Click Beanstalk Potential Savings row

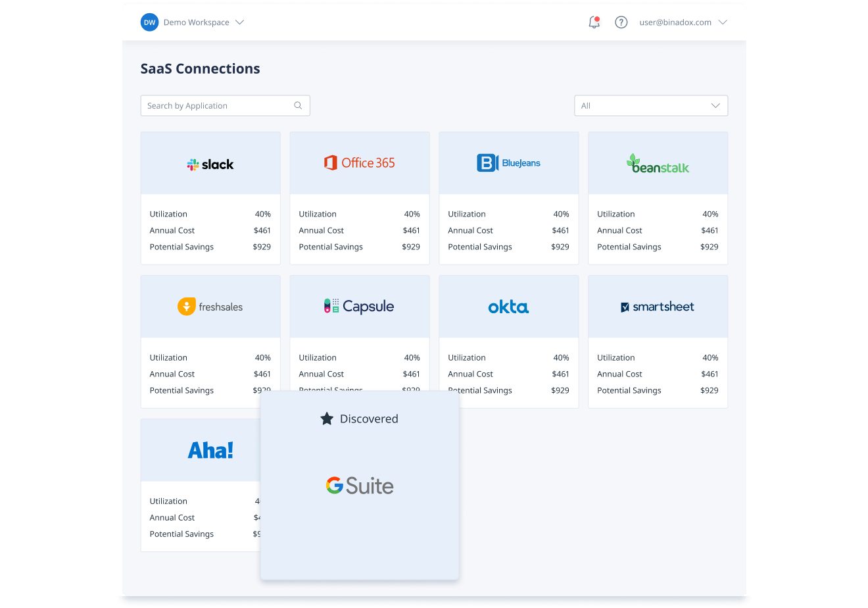[658, 247]
